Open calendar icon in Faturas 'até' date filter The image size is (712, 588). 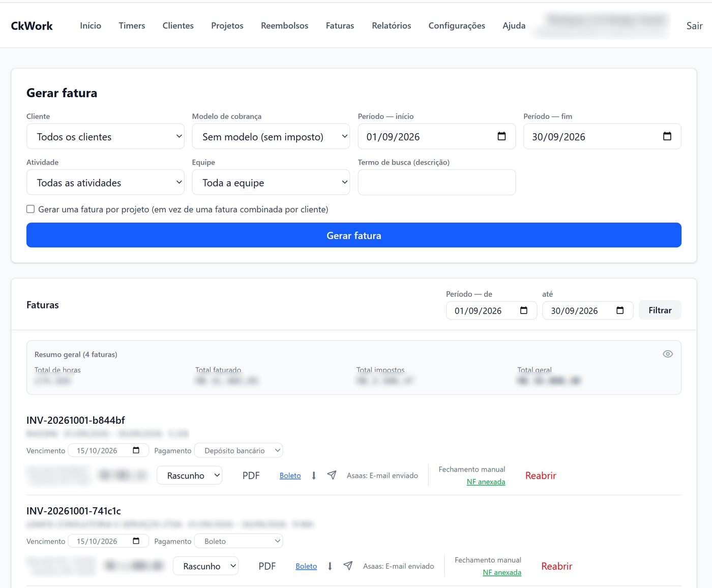point(620,311)
